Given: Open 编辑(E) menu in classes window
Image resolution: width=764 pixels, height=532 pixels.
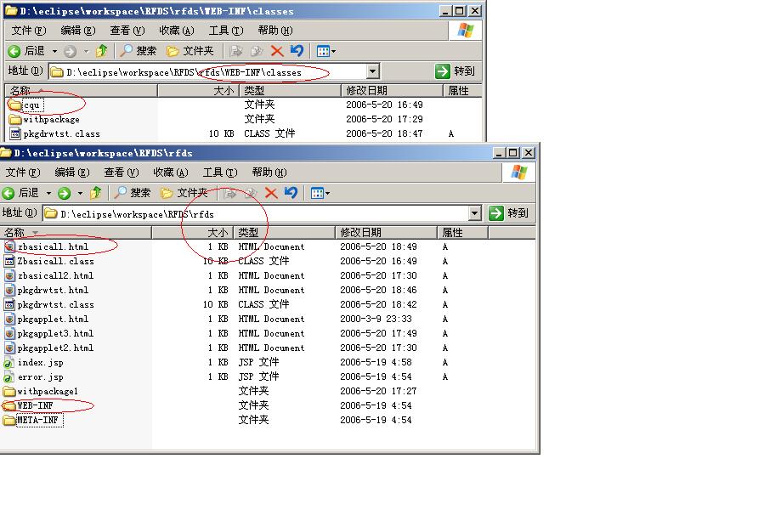Looking at the screenshot, I should point(78,31).
